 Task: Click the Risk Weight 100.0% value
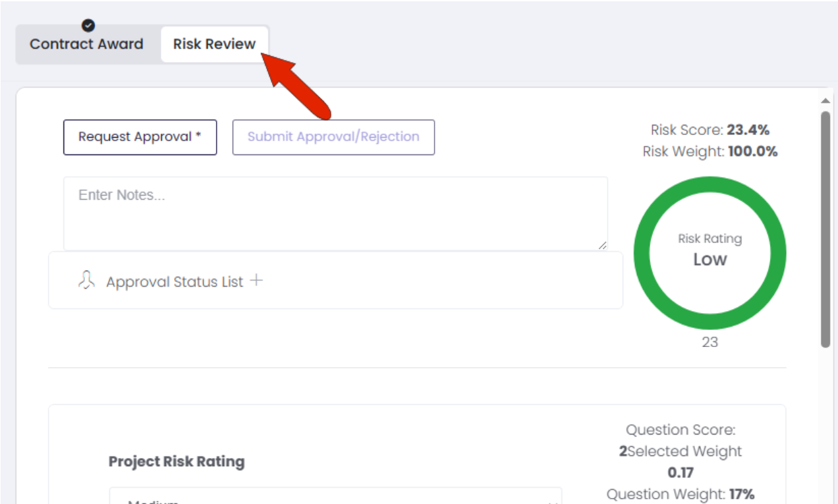tap(752, 152)
